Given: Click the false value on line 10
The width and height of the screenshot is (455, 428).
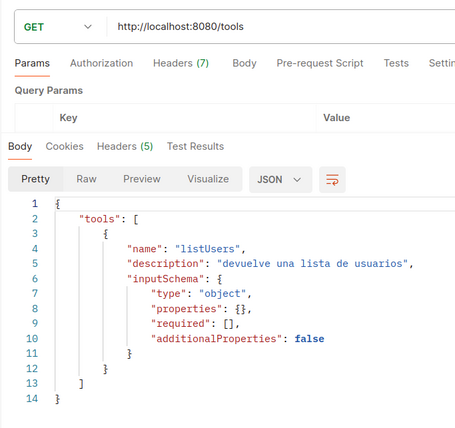Looking at the screenshot, I should click(x=309, y=339).
